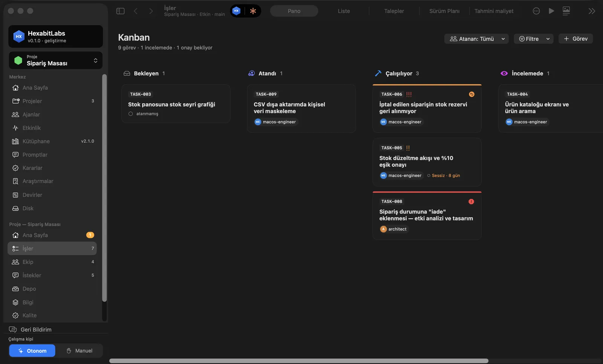The width and height of the screenshot is (603, 364).
Task: Select the Pano view tab
Action: (x=294, y=11)
